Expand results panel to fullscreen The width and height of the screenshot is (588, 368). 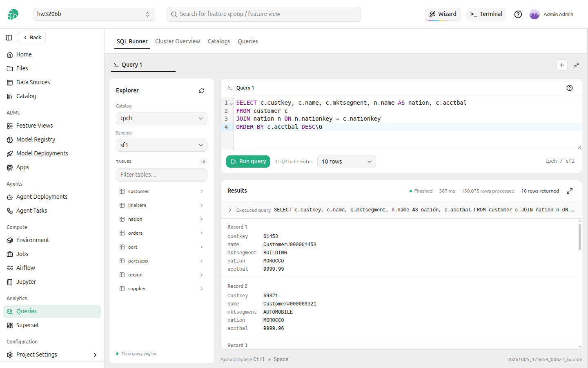click(570, 191)
